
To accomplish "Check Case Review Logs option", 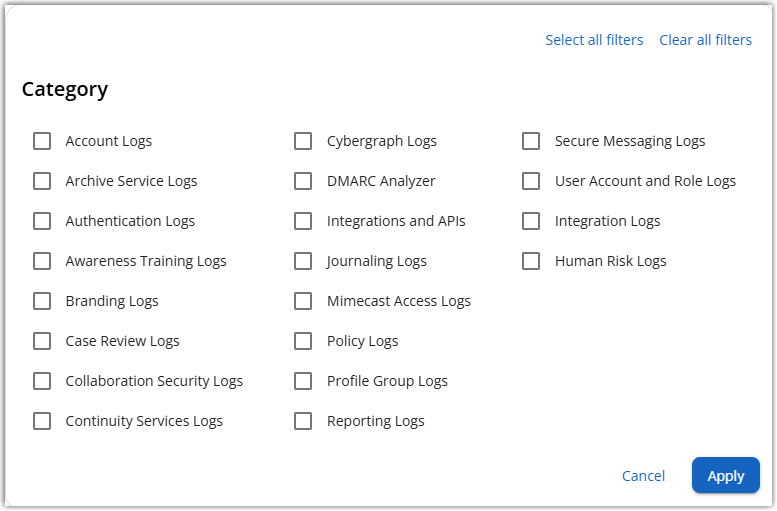I will [42, 341].
